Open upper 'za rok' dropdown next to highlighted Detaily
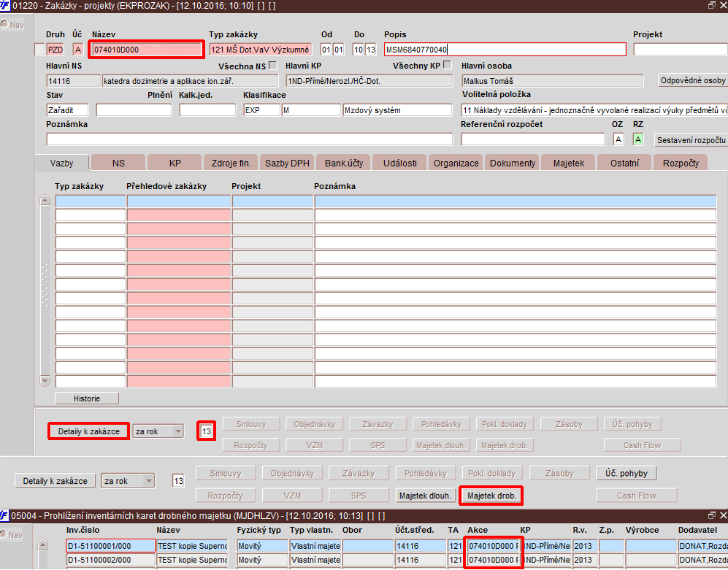 point(178,431)
